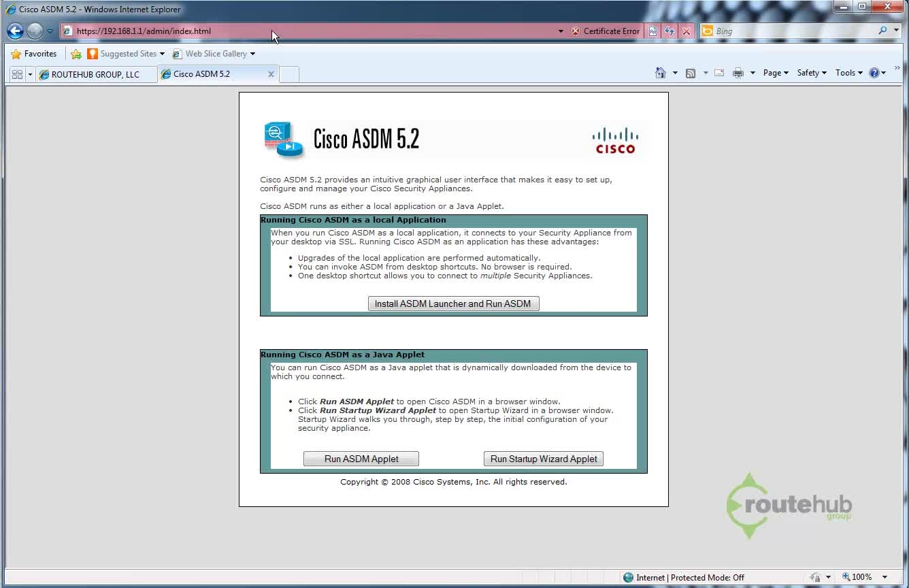Focus the Bing search input field
The width and height of the screenshot is (909, 588).
coord(793,31)
